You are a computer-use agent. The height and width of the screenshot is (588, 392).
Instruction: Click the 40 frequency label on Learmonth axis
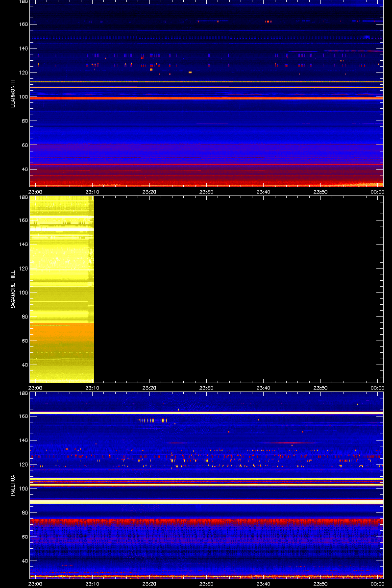(x=24, y=169)
